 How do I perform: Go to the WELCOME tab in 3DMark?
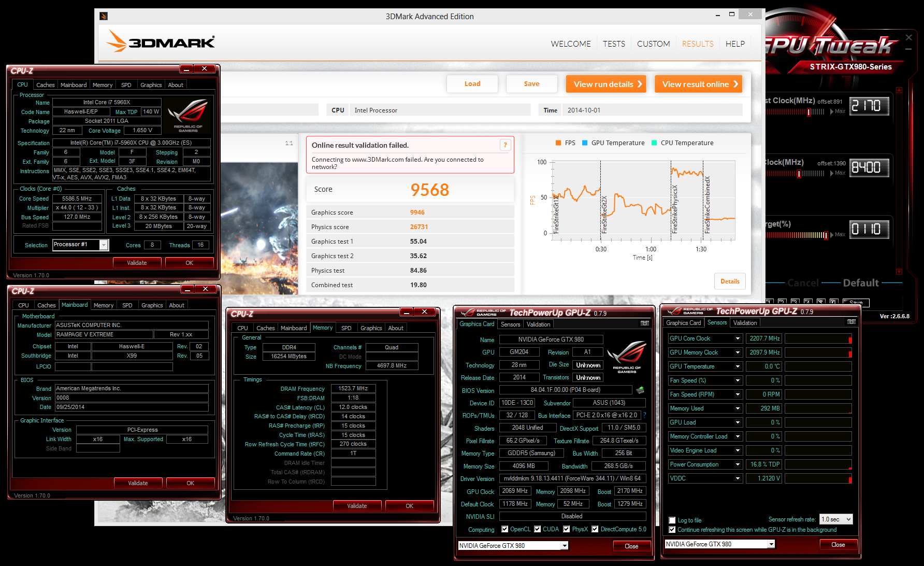(x=571, y=44)
